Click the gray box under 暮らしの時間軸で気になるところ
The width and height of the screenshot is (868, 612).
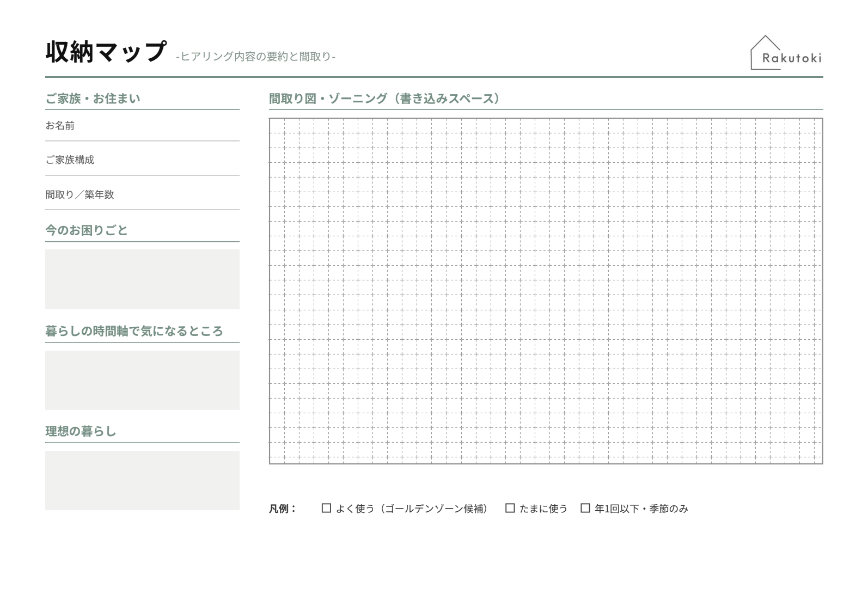tap(142, 380)
